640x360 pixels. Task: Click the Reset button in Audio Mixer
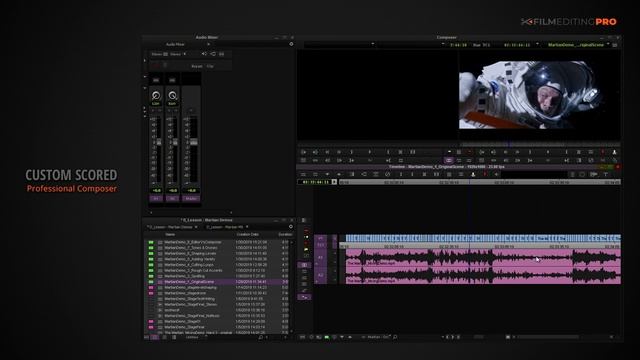click(197, 66)
